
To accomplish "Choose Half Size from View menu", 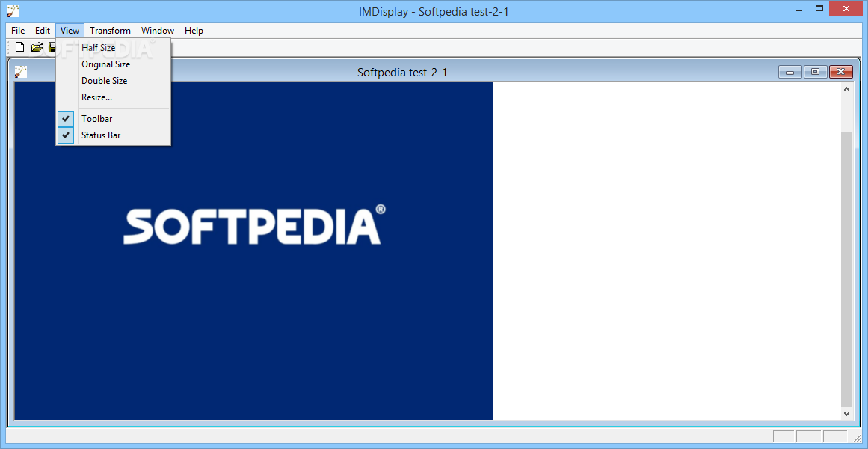I will click(x=114, y=48).
